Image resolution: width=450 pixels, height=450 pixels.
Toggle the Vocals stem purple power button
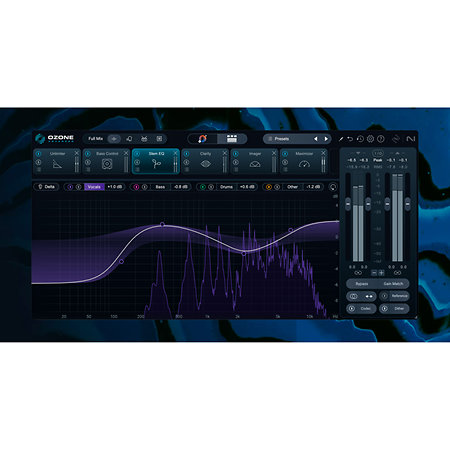[70, 187]
